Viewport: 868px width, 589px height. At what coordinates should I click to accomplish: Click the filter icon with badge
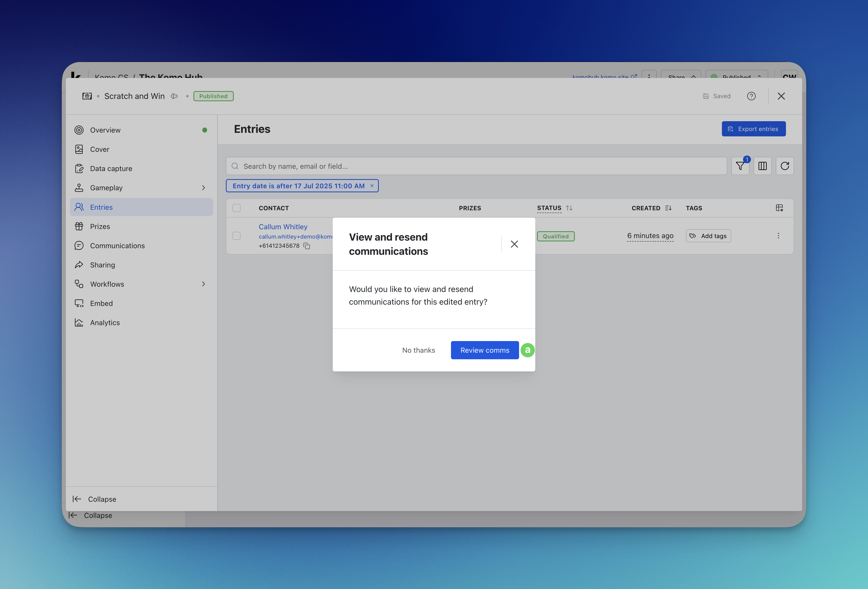coord(740,166)
